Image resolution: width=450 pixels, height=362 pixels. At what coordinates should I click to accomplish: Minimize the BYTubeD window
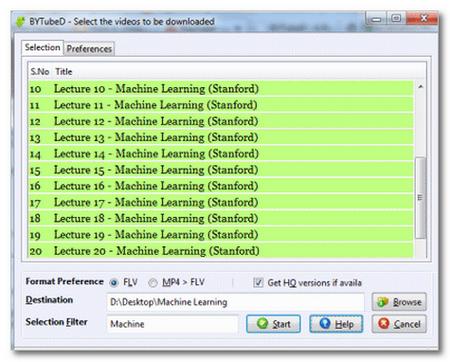click(x=376, y=19)
